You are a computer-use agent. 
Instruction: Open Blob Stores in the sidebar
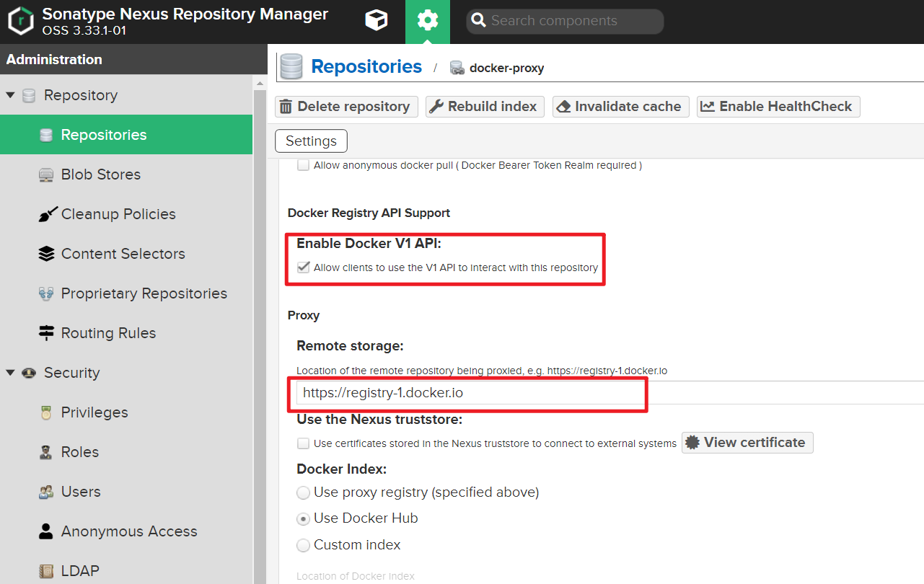(x=126, y=174)
